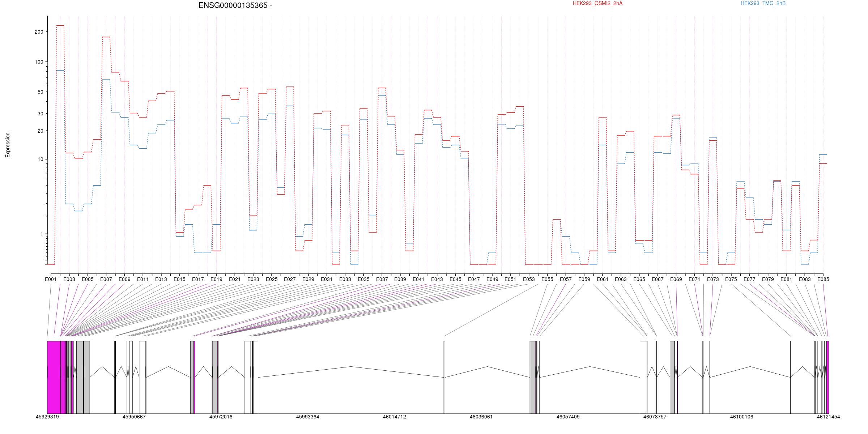
Task: Select exon label E035
Action: pos(363,279)
